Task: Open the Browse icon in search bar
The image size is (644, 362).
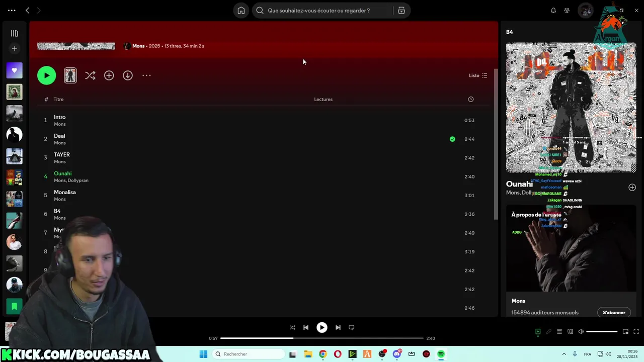Action: pyautogui.click(x=401, y=11)
